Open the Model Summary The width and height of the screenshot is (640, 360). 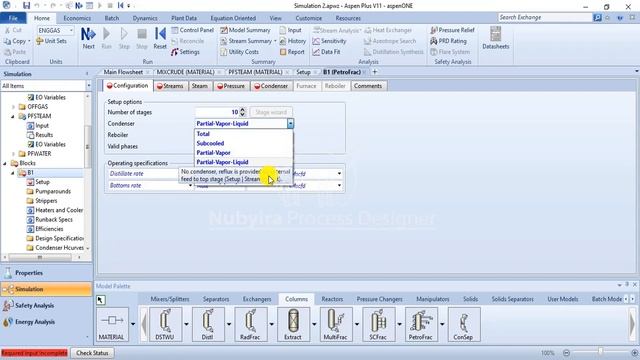(x=245, y=30)
